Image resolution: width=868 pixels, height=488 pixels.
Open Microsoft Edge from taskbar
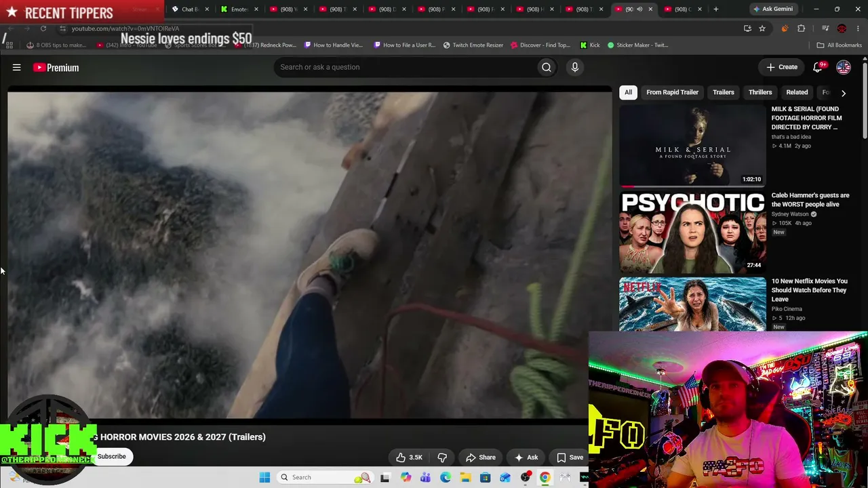click(x=446, y=477)
